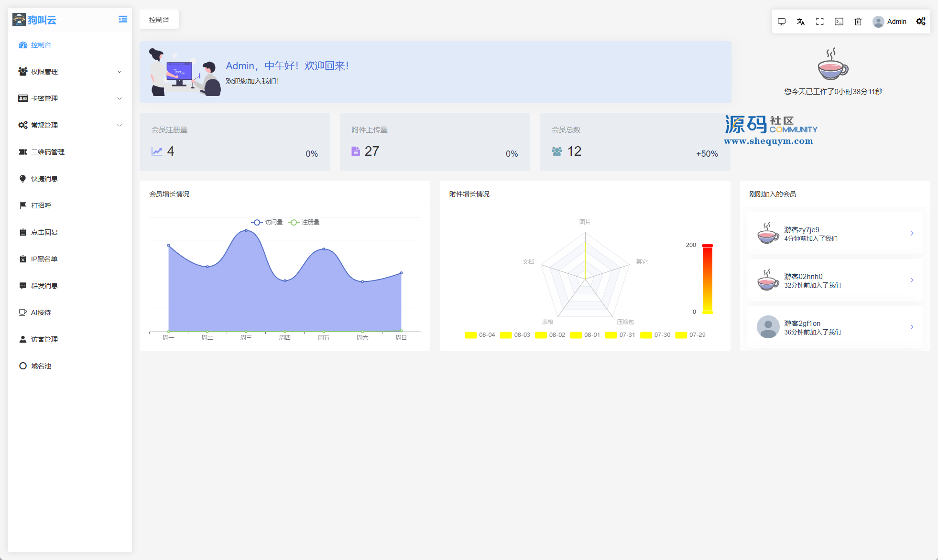This screenshot has width=938, height=560.
Task: Open member 游客zy7je9 entry
Action: coord(835,234)
